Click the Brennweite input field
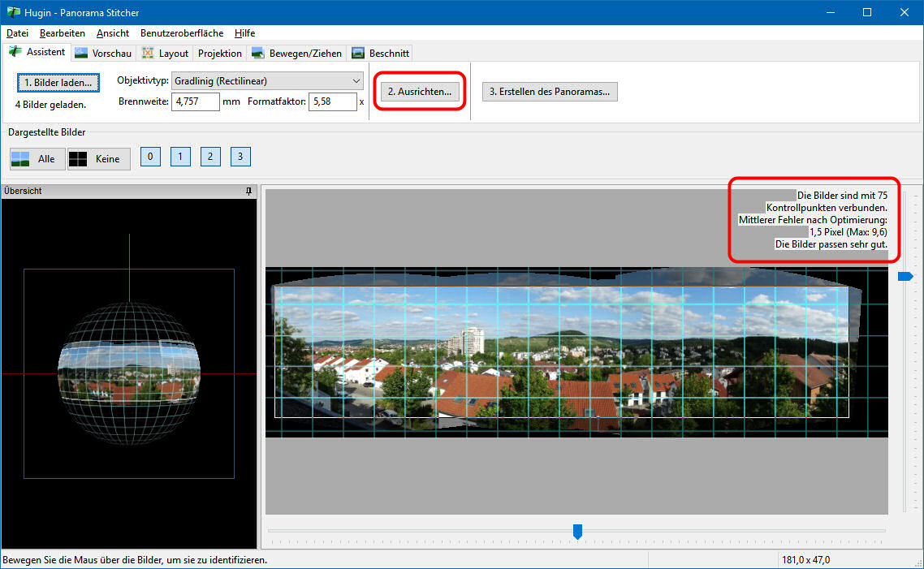Image resolution: width=924 pixels, height=569 pixels. pos(196,101)
